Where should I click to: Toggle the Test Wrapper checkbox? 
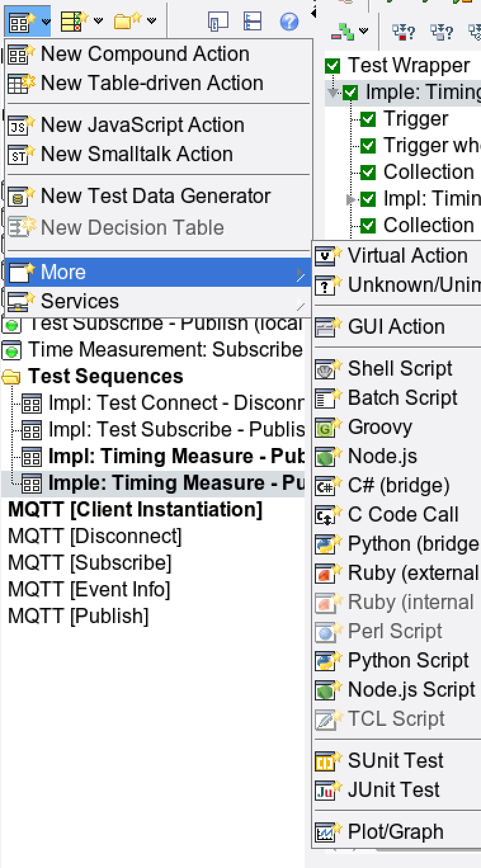[x=333, y=66]
